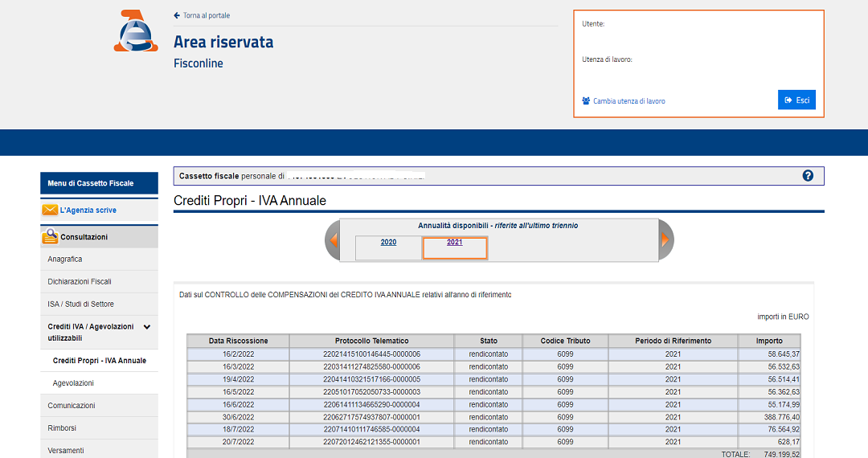Image resolution: width=868 pixels, height=458 pixels.
Task: Go to previous years with left arrow
Action: pyautogui.click(x=333, y=240)
